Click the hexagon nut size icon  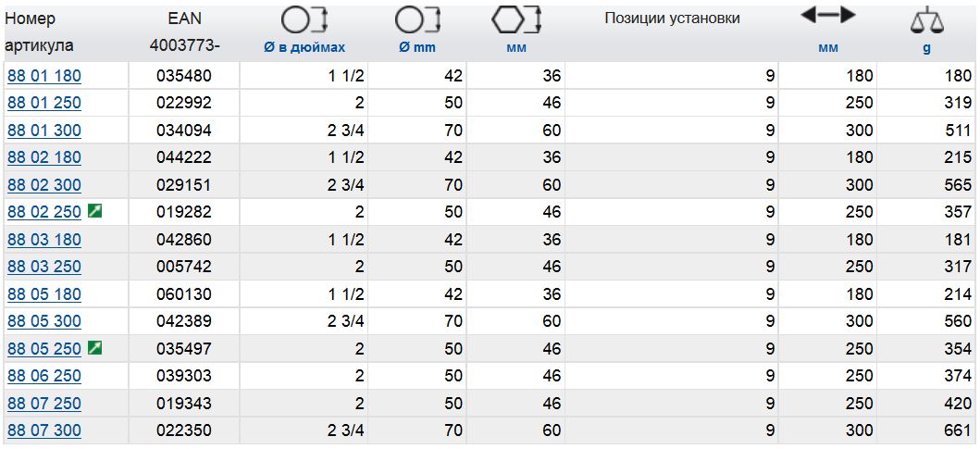click(x=516, y=20)
